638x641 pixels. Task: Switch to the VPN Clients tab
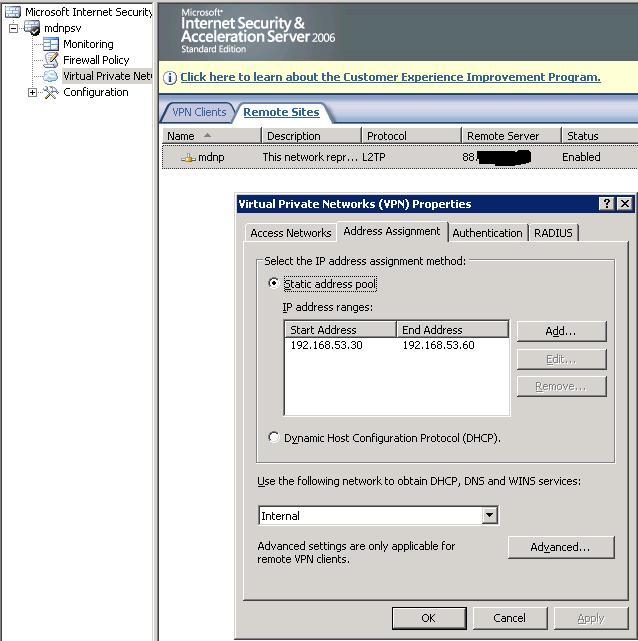pyautogui.click(x=199, y=112)
